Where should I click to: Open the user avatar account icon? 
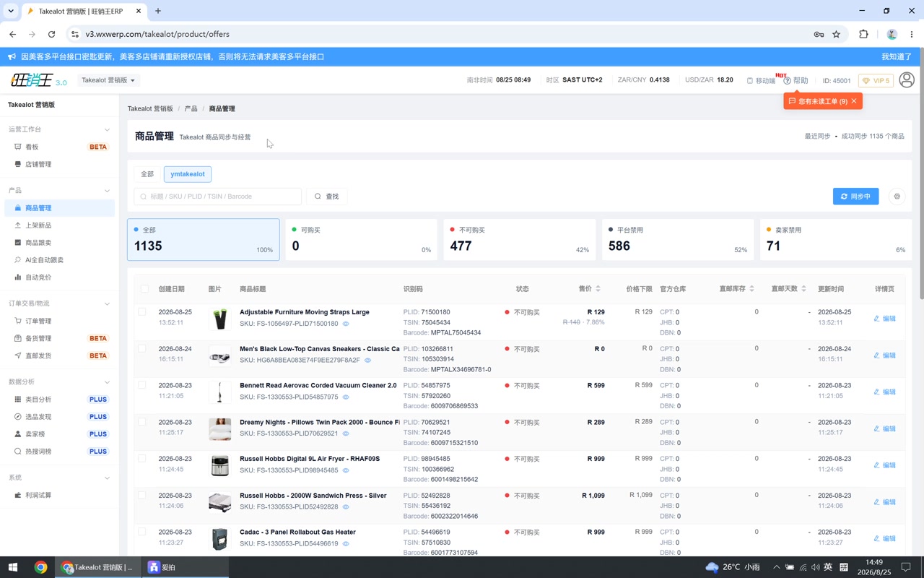(x=907, y=80)
